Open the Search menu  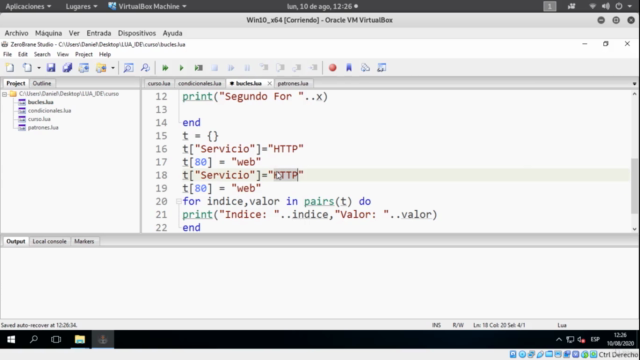(x=42, y=54)
